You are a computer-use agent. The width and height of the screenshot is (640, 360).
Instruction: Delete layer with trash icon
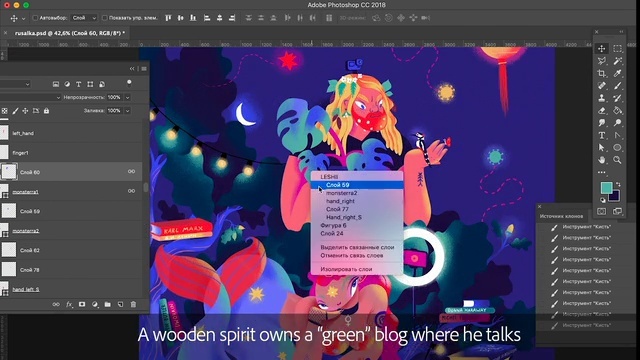tap(133, 304)
